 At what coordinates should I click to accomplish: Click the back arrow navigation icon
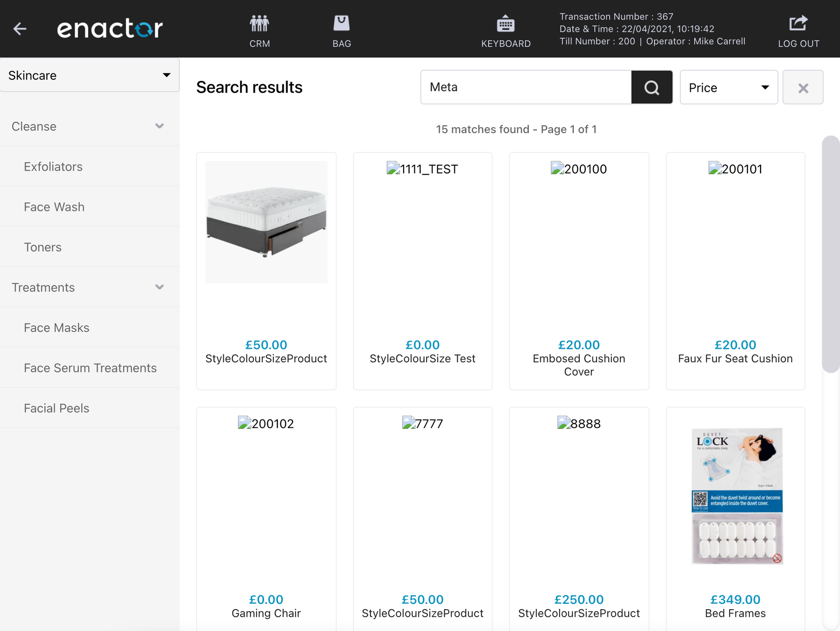(x=20, y=29)
